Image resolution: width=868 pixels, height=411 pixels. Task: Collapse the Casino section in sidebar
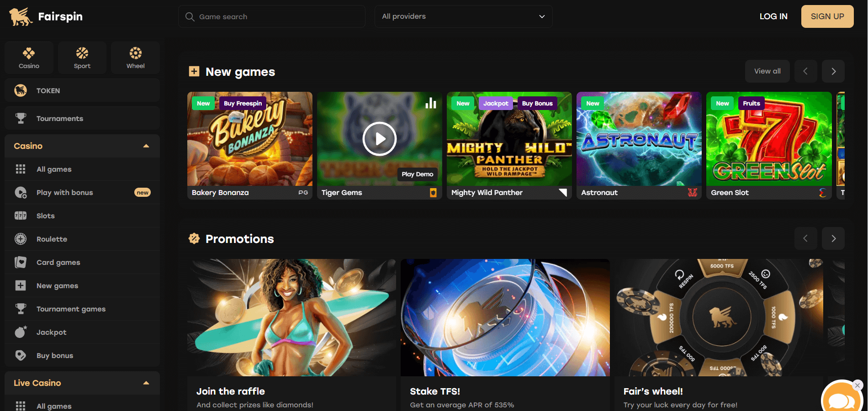[x=146, y=146]
